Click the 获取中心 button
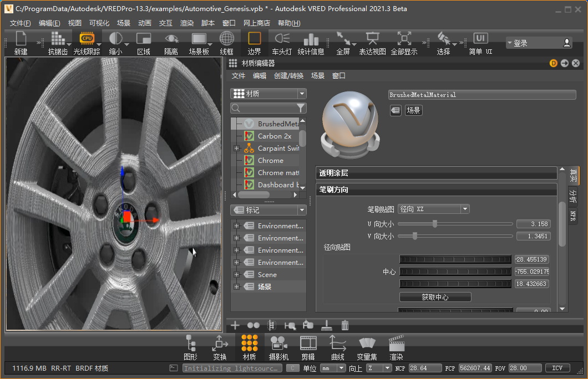Image resolution: width=588 pixels, height=379 pixels. pos(435,297)
